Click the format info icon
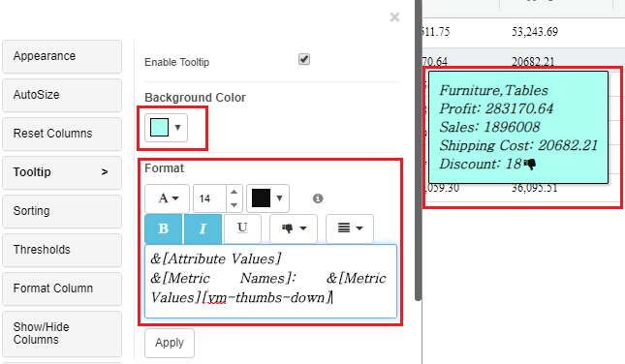Image resolution: width=625 pixels, height=364 pixels. [318, 198]
